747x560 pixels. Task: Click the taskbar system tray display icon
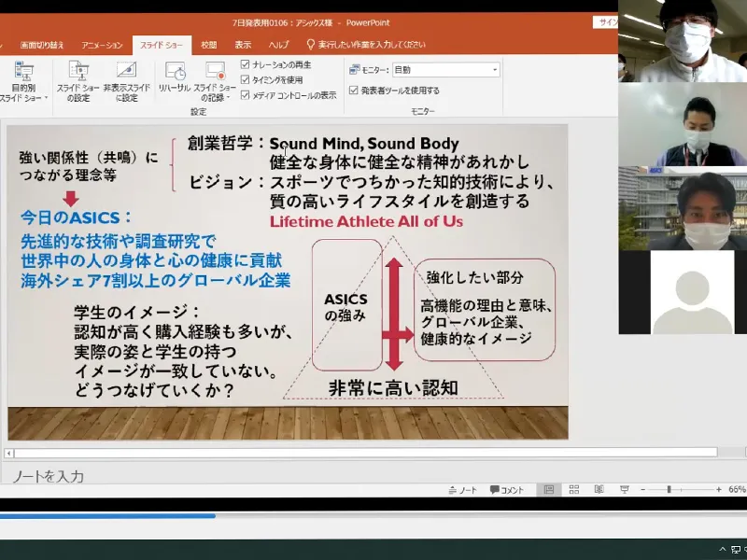click(736, 550)
